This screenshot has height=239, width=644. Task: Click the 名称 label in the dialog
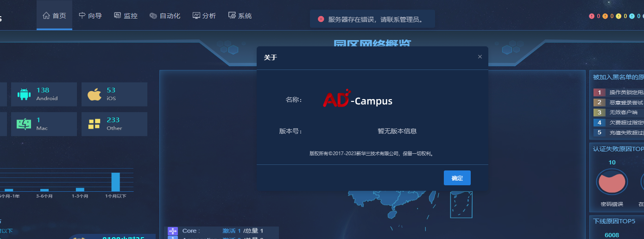294,100
